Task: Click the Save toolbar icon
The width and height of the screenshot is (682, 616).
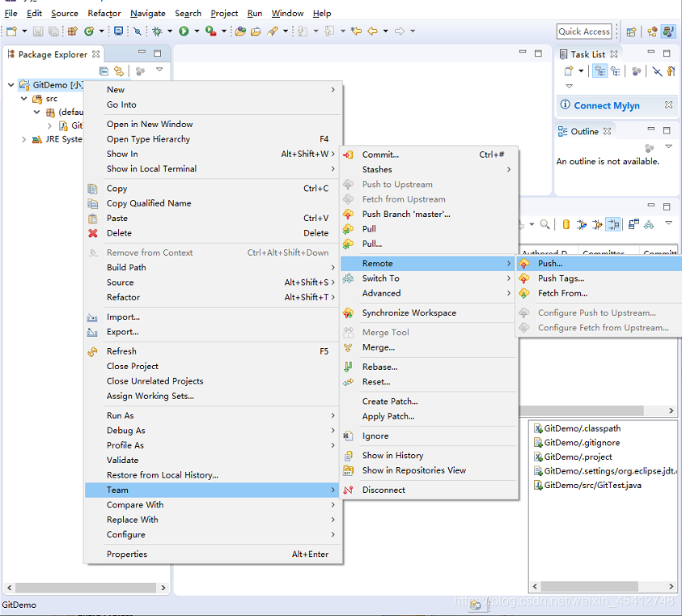Action: click(38, 31)
